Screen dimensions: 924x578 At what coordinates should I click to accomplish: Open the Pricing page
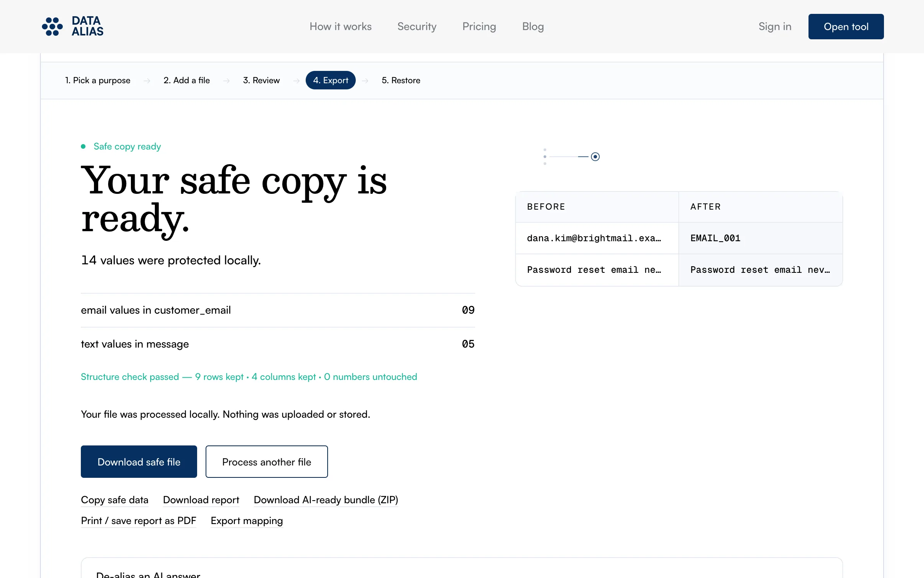[x=479, y=27]
